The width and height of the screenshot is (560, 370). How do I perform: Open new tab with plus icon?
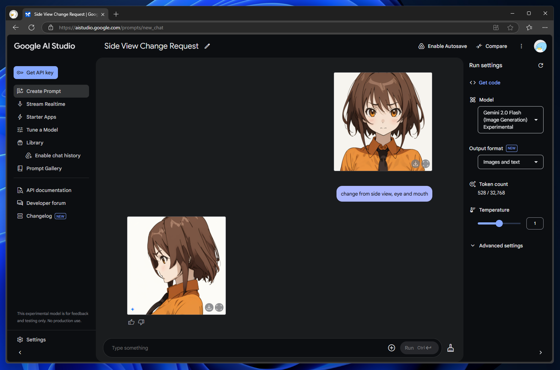click(x=116, y=14)
